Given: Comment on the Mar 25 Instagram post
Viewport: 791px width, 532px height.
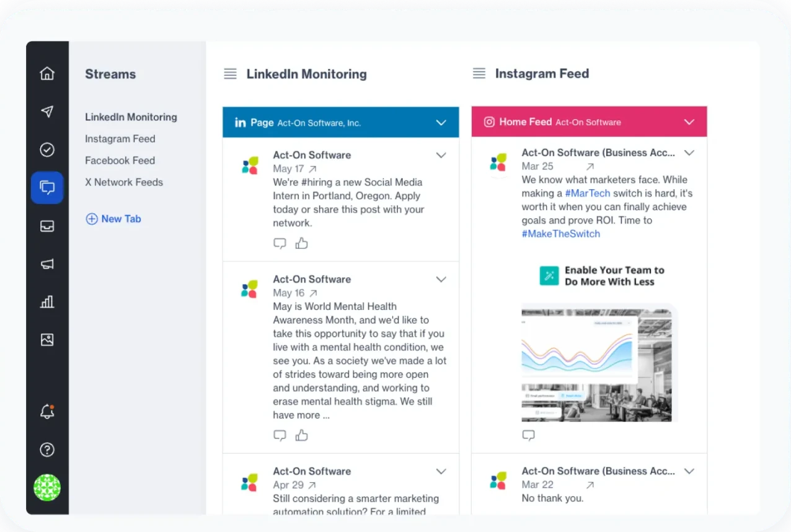Looking at the screenshot, I should (529, 436).
